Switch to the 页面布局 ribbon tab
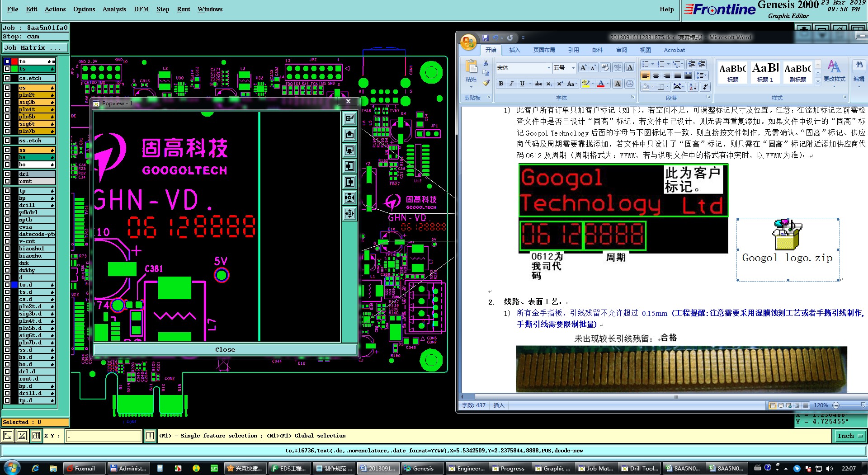 pyautogui.click(x=544, y=50)
